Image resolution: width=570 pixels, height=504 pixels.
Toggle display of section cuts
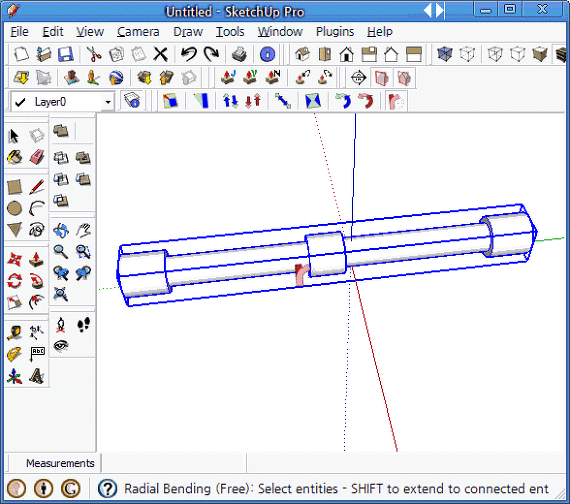404,78
